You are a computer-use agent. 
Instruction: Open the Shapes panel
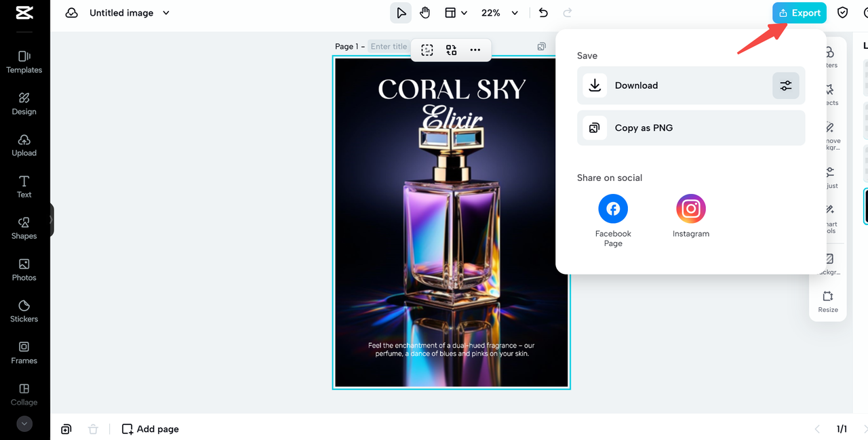[x=24, y=228]
